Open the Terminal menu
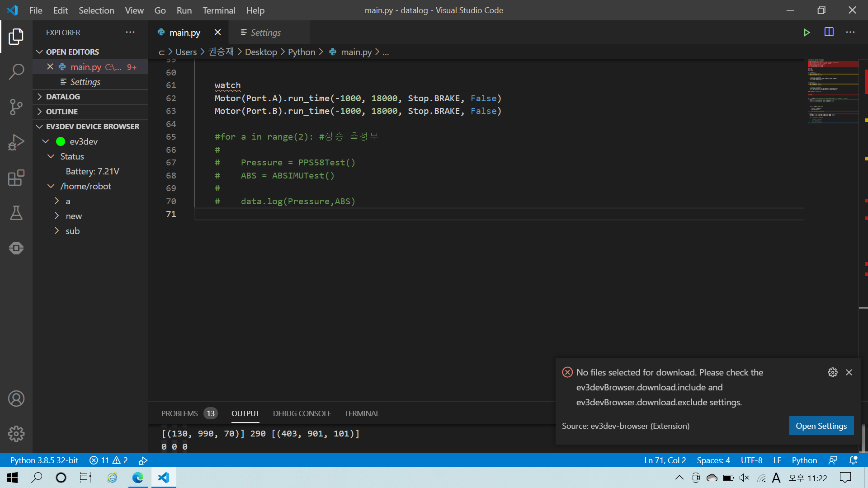Image resolution: width=868 pixels, height=488 pixels. click(219, 10)
